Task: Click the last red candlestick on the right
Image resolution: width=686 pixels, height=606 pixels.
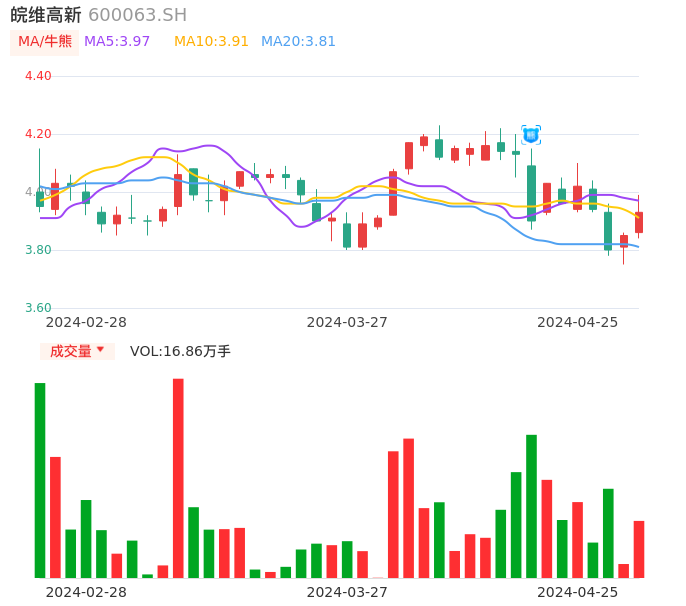Action: [x=639, y=222]
